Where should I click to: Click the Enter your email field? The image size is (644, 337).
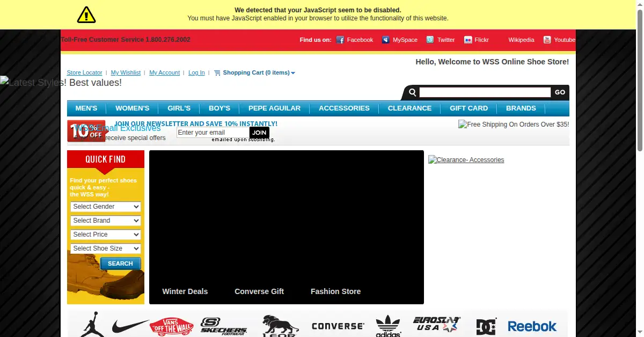pyautogui.click(x=213, y=133)
